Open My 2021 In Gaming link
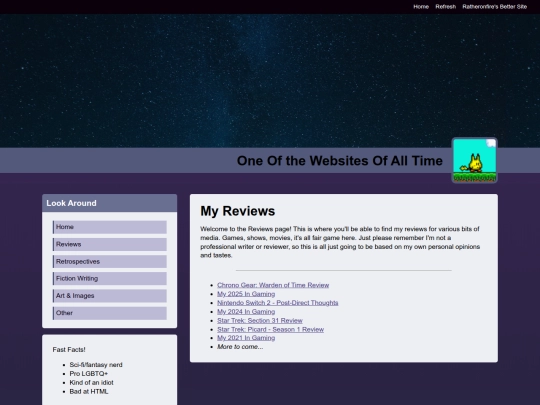 (246, 338)
